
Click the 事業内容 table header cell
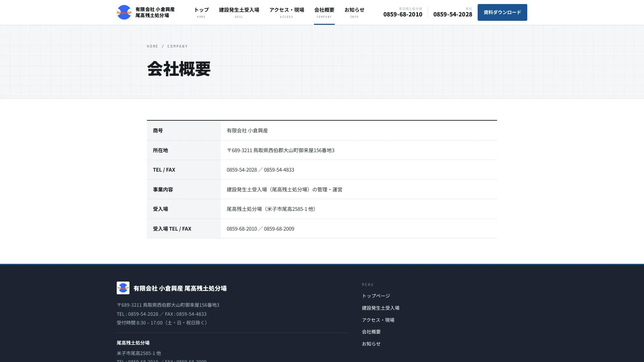(x=184, y=189)
